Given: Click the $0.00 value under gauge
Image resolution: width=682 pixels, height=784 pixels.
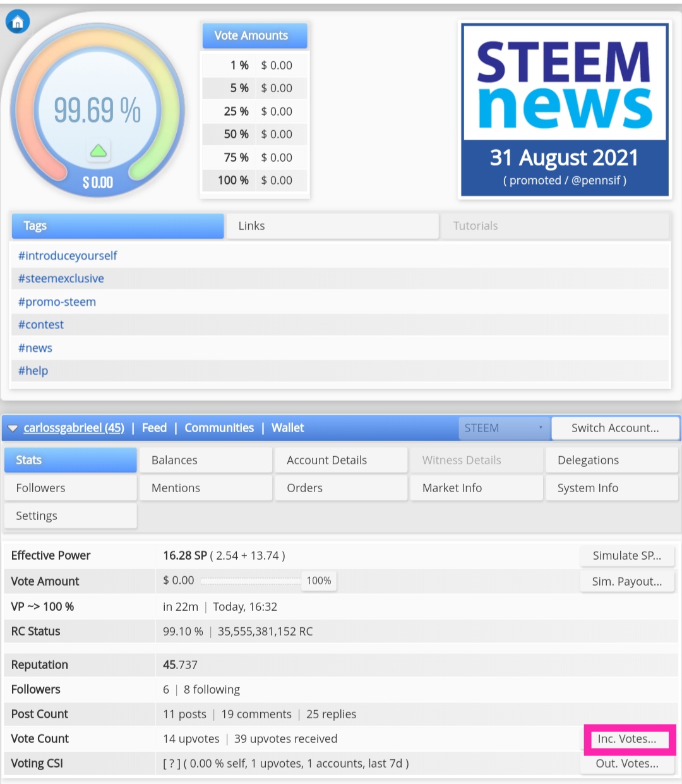Looking at the screenshot, I should (98, 183).
